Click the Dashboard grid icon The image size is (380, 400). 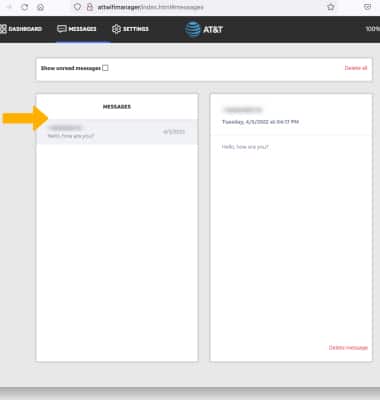3,29
